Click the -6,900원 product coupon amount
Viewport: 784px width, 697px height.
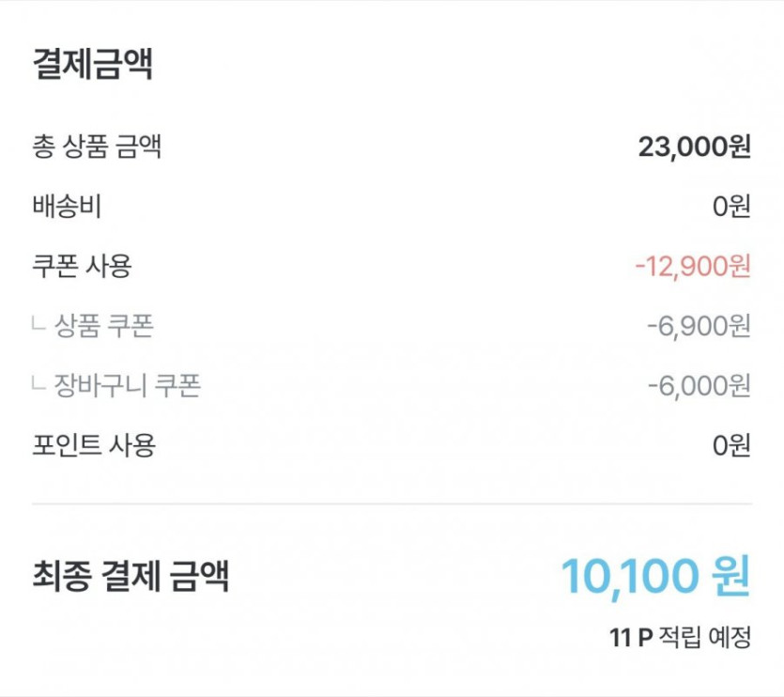tap(699, 326)
